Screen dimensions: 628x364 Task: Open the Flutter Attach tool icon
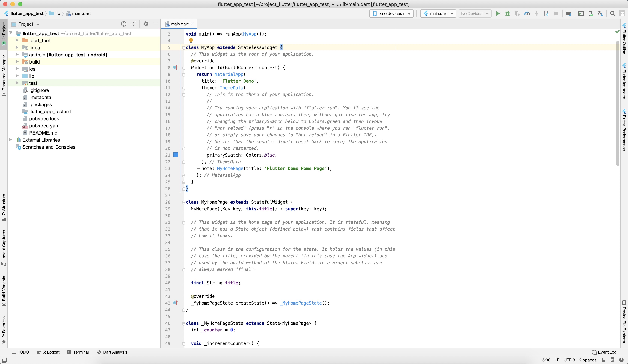[x=546, y=13]
